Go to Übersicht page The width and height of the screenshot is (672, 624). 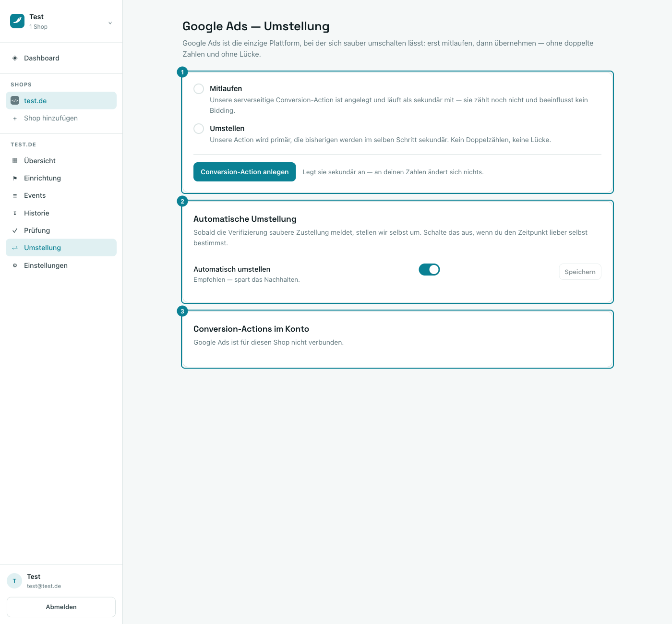(61, 161)
